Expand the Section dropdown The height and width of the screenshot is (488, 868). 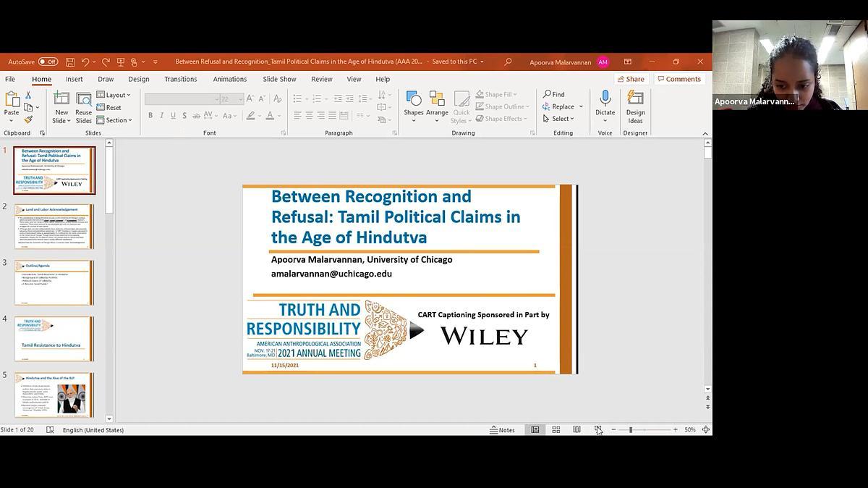(114, 120)
